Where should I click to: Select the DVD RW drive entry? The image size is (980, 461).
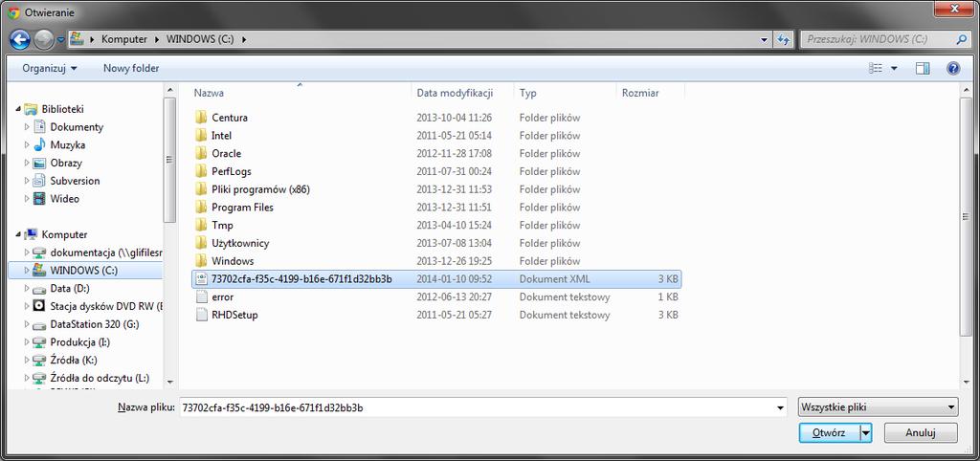coord(105,307)
